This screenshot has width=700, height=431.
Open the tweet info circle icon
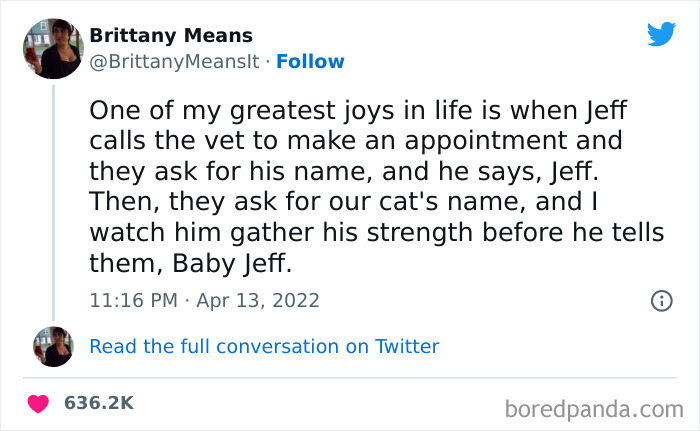point(660,300)
